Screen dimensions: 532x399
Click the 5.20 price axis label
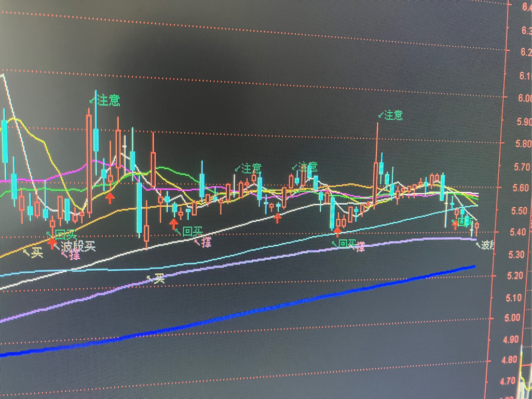[515, 275]
